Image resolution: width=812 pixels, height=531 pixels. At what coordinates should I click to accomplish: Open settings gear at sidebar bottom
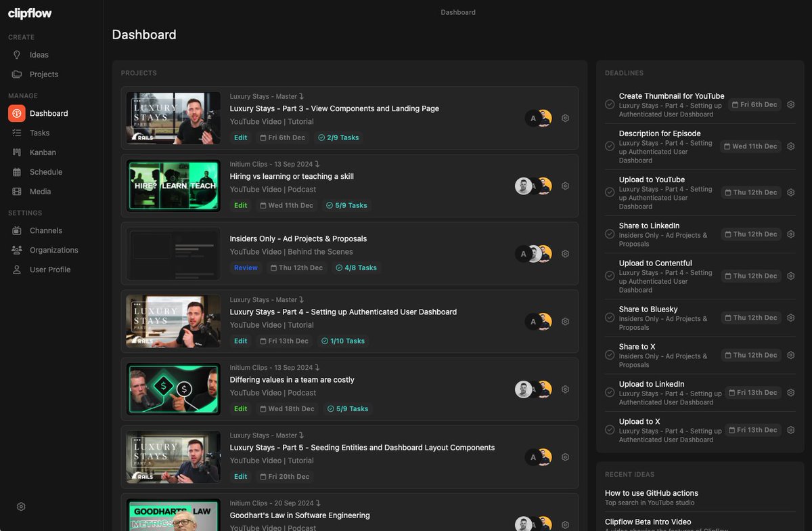point(21,507)
